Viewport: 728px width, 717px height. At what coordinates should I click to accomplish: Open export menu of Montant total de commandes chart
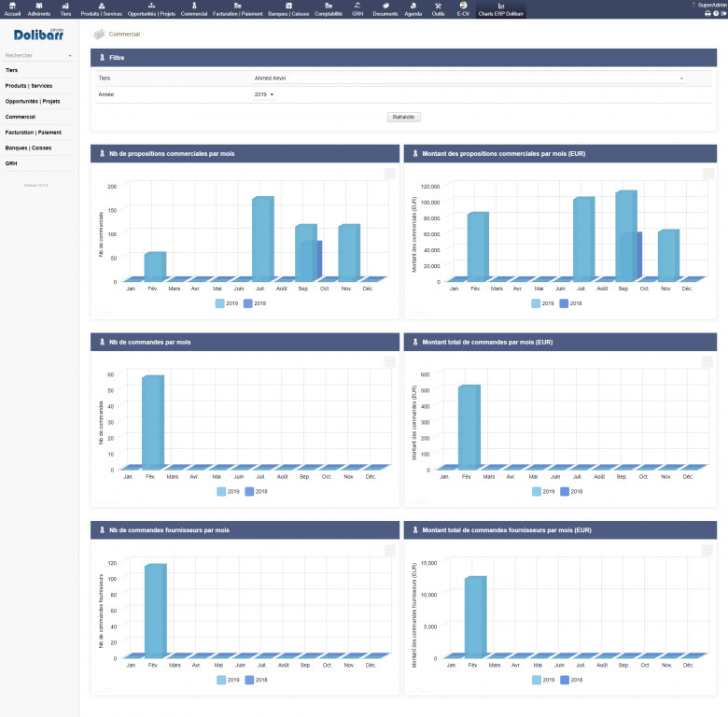707,361
